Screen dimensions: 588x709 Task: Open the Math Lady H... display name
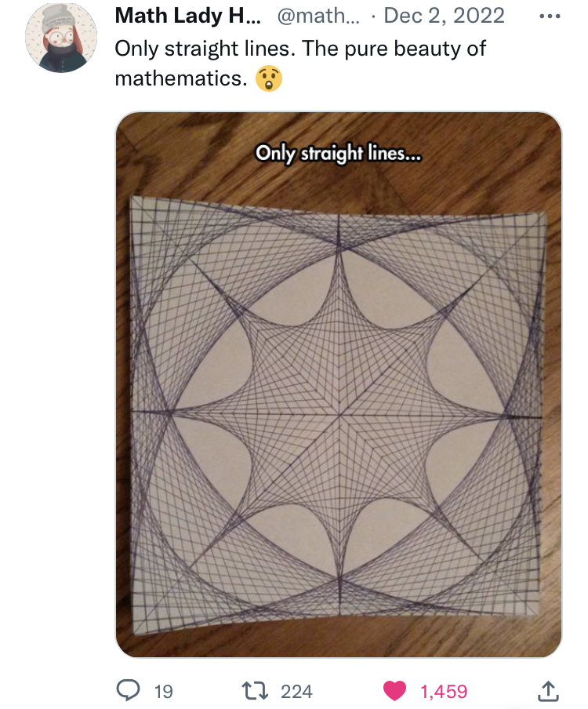(185, 16)
